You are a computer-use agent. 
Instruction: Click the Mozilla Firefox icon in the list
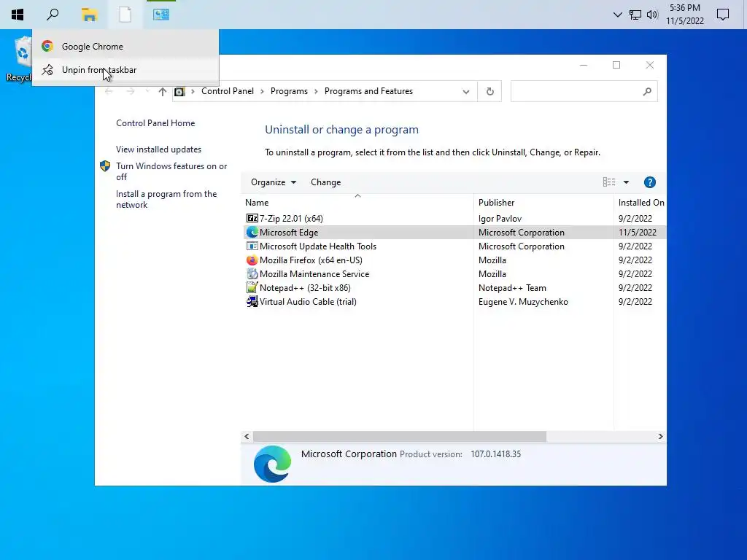tap(252, 260)
